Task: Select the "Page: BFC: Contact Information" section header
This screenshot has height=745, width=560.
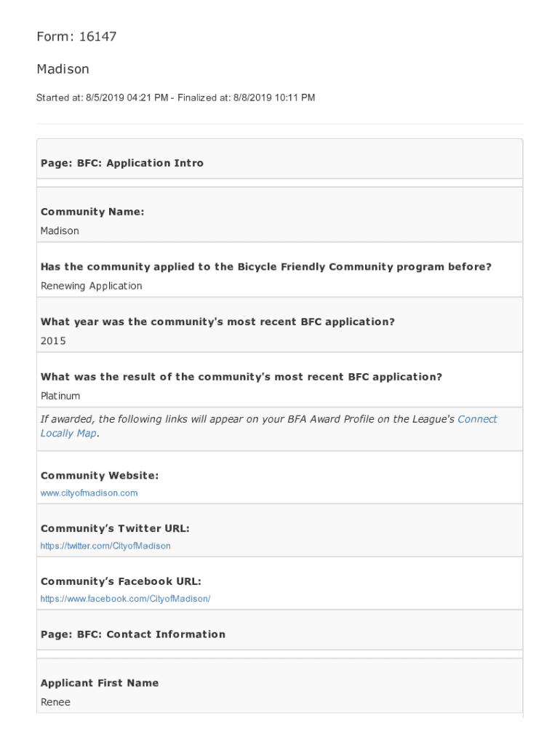Action: pyautogui.click(x=133, y=634)
